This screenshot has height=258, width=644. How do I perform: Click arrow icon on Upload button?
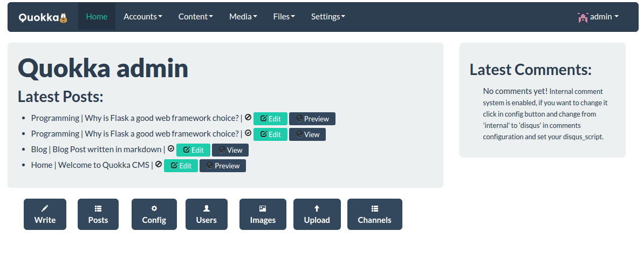coord(317,208)
